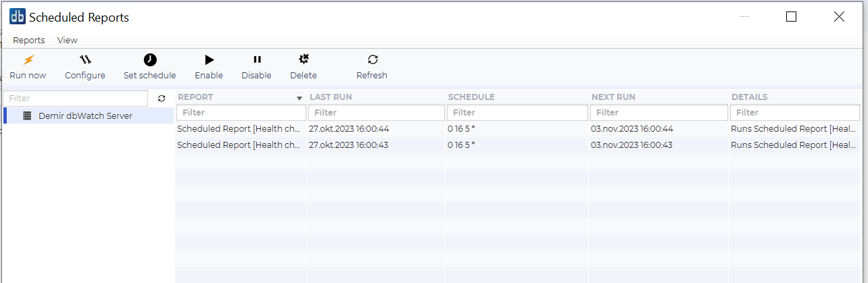The width and height of the screenshot is (868, 283).
Task: Open Configure with the tools icon
Action: coord(85,60)
